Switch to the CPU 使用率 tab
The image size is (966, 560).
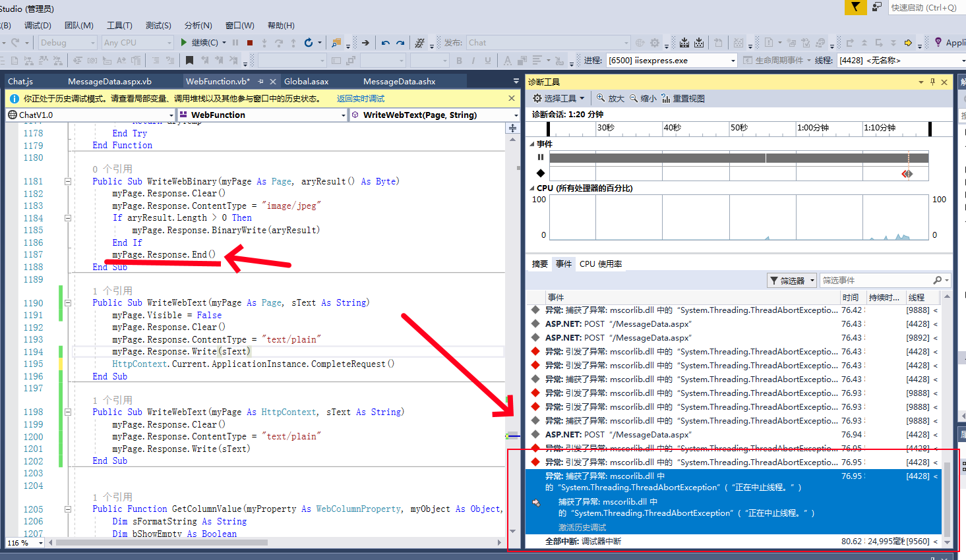[x=601, y=263]
